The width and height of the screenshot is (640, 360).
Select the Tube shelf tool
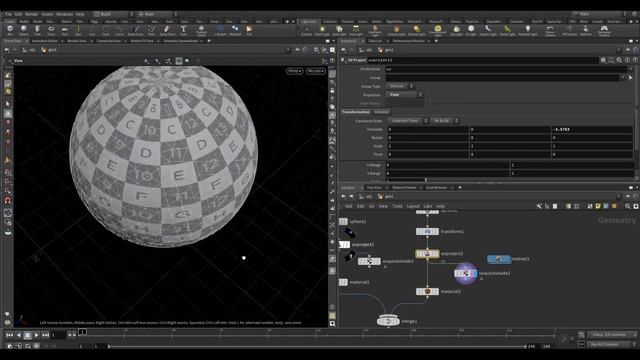[x=37, y=30]
